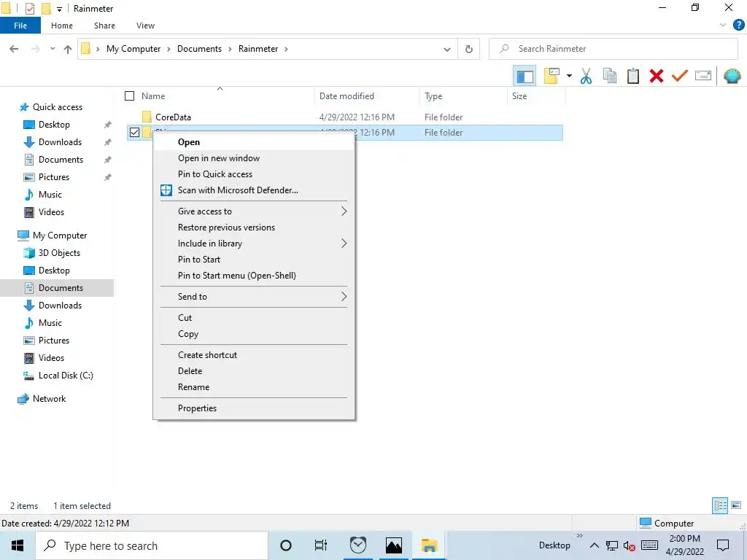The height and width of the screenshot is (560, 747).
Task: Click the My Computer breadcrumb
Action: coord(133,49)
